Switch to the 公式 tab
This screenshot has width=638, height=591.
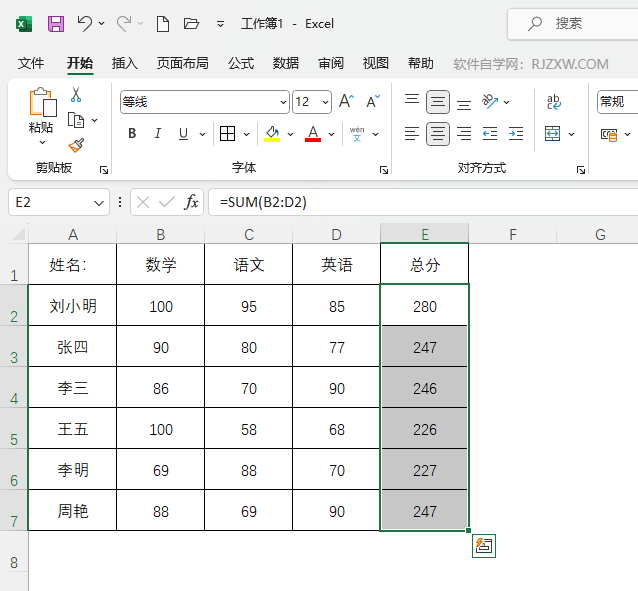coord(240,63)
